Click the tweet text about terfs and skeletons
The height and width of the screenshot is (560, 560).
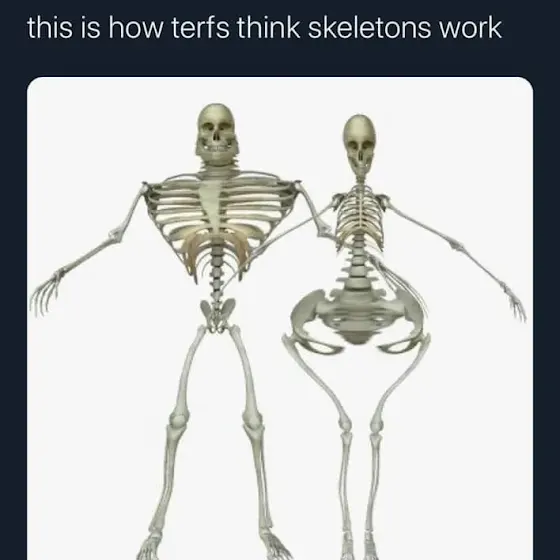coord(264,28)
